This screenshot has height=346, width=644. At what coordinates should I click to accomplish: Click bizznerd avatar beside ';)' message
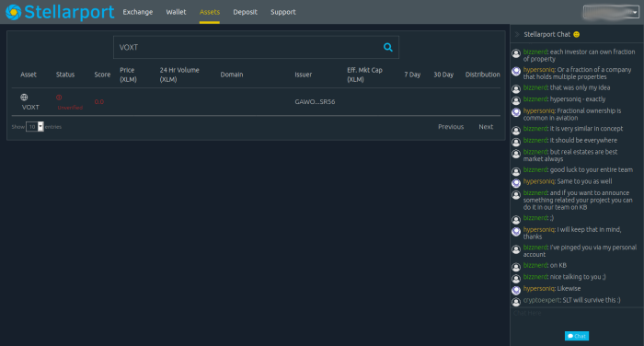[x=516, y=219]
